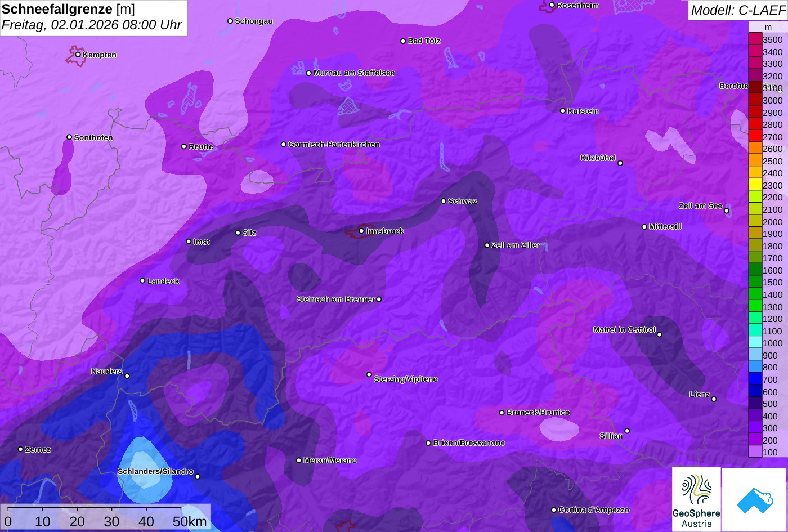Click the Cortina d'Ampezzo label
Screen dimensions: 788x532
(594, 509)
